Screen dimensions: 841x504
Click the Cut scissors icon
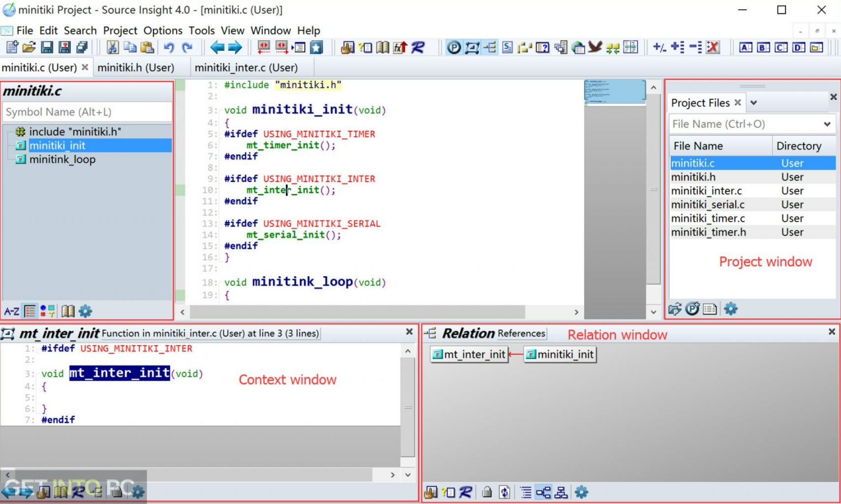pos(113,47)
